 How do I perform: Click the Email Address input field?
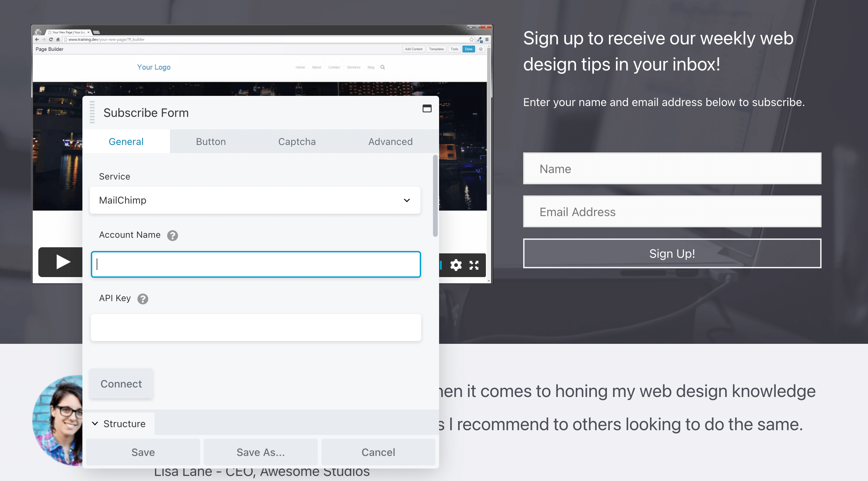pos(672,212)
